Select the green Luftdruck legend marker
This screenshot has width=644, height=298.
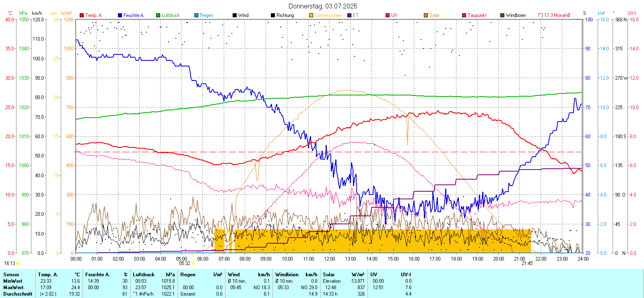click(x=158, y=15)
